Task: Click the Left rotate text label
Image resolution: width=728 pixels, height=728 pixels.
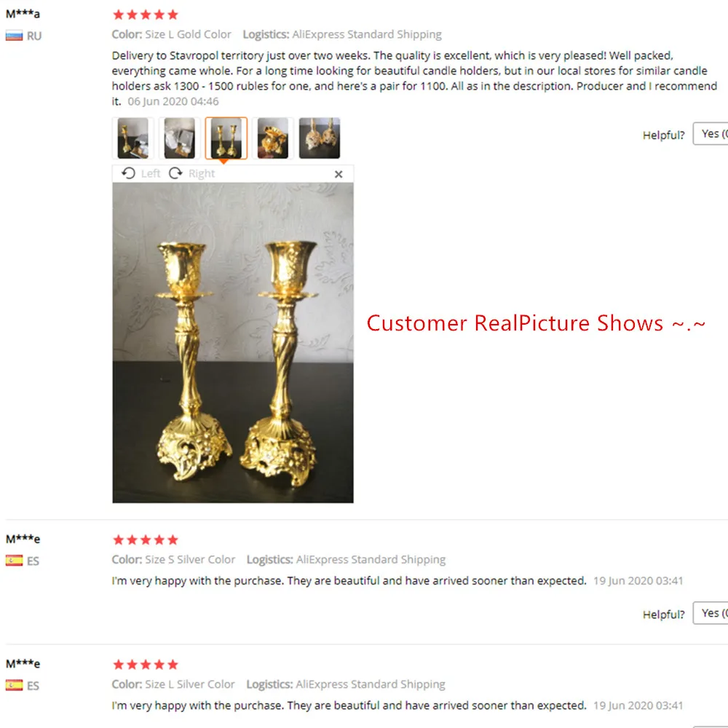Action: pyautogui.click(x=151, y=174)
